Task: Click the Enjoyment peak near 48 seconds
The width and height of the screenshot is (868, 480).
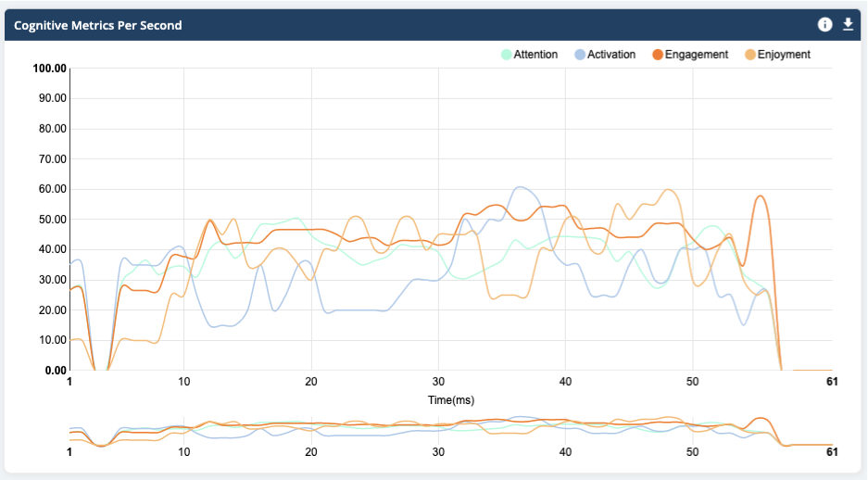Action: point(669,190)
